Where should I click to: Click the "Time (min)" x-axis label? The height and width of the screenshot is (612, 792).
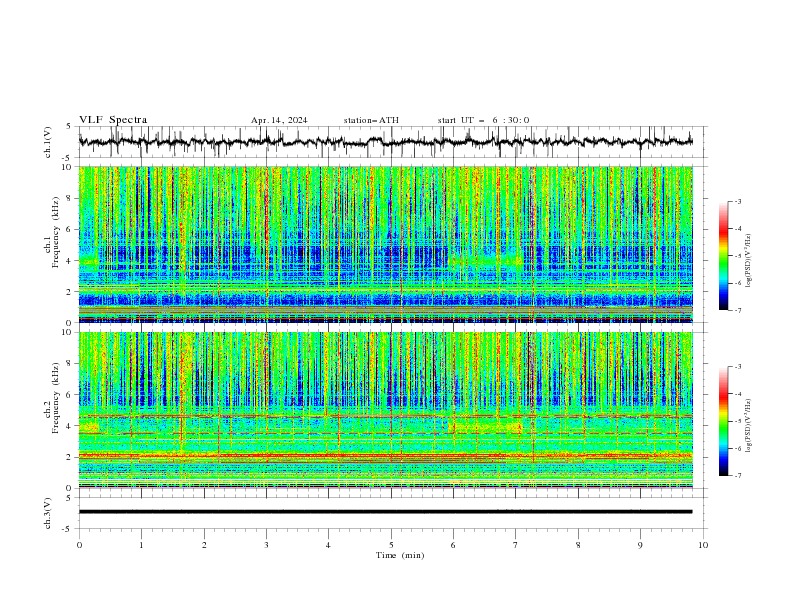pyautogui.click(x=400, y=555)
